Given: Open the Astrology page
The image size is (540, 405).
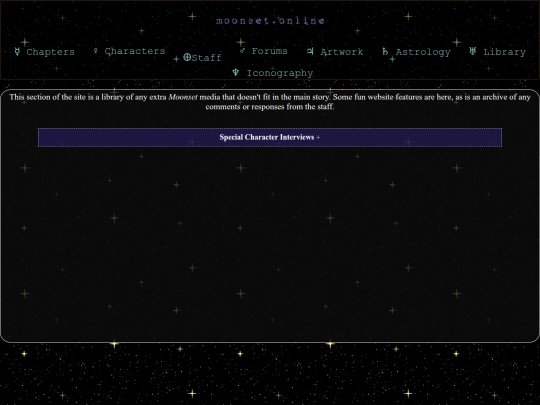Looking at the screenshot, I should pyautogui.click(x=423, y=52).
